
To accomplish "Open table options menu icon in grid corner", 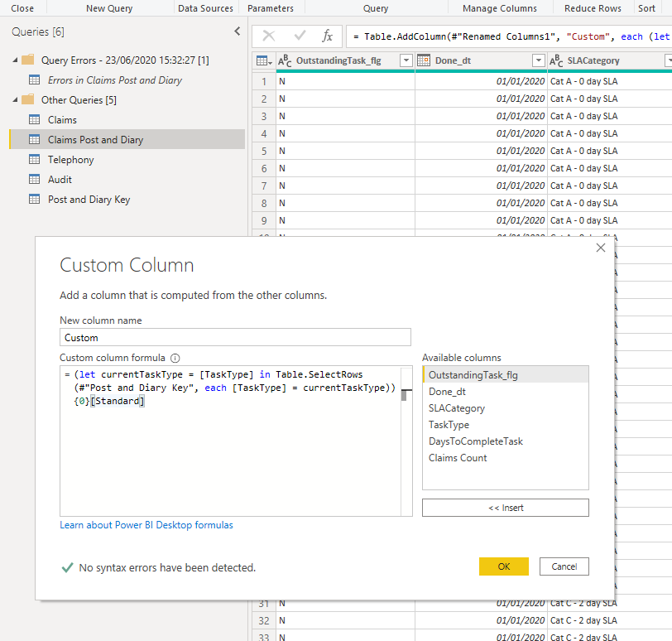I will coord(264,61).
